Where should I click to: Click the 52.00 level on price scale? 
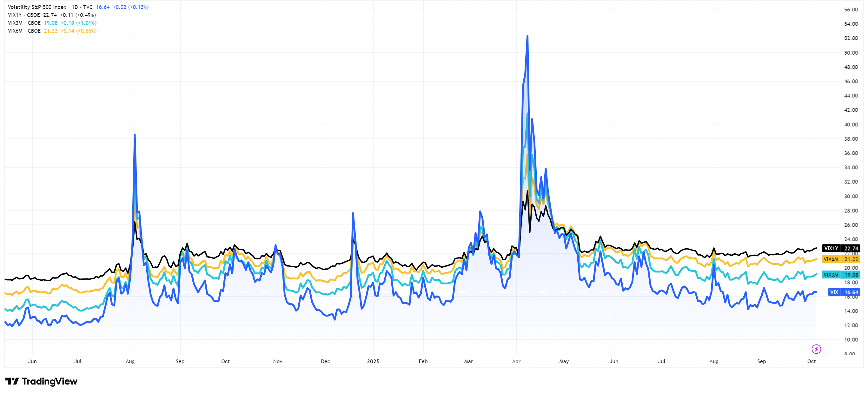[851, 38]
